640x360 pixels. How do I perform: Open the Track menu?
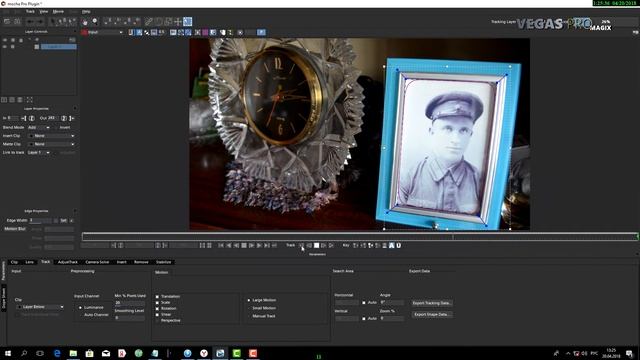30,11
